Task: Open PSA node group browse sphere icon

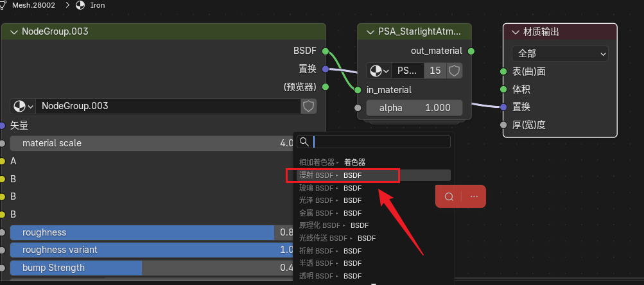Action: pyautogui.click(x=379, y=71)
